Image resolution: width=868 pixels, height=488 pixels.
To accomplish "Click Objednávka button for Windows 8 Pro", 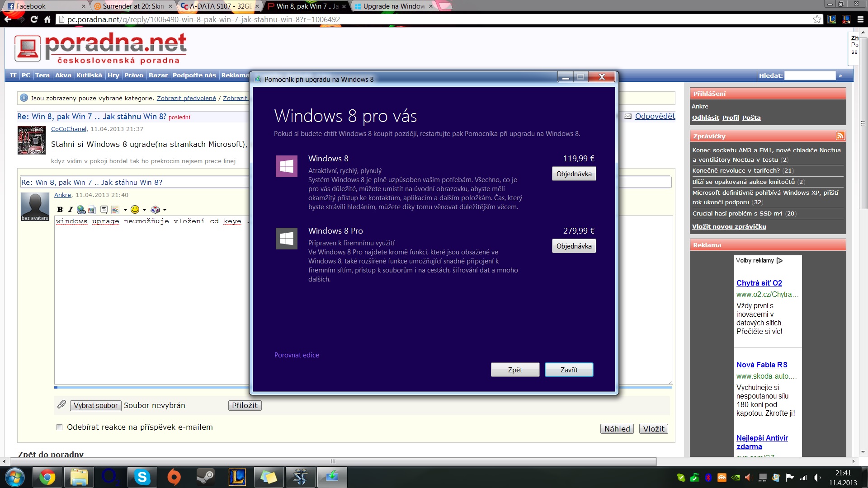I will (574, 246).
